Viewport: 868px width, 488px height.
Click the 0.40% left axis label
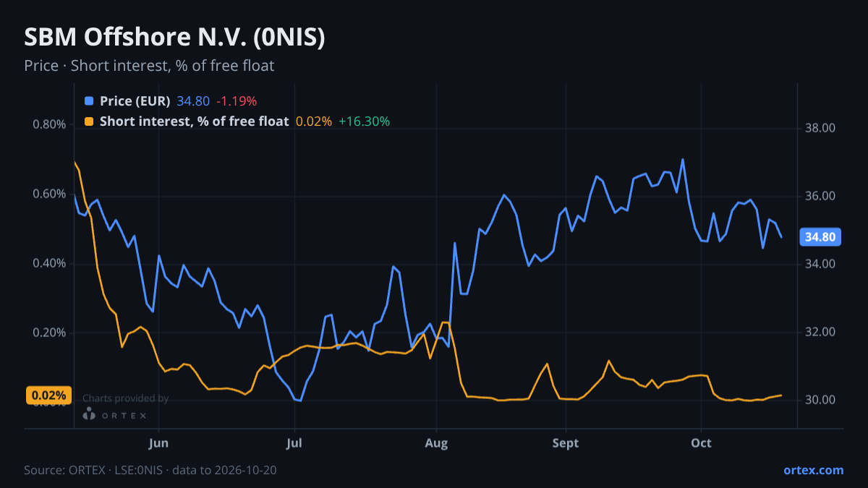click(x=49, y=263)
